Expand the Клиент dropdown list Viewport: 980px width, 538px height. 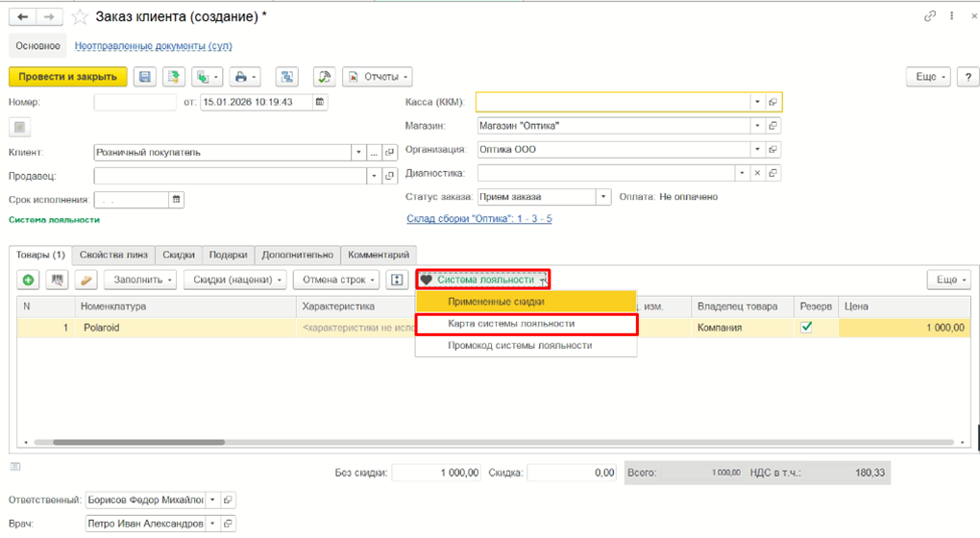[x=358, y=153]
